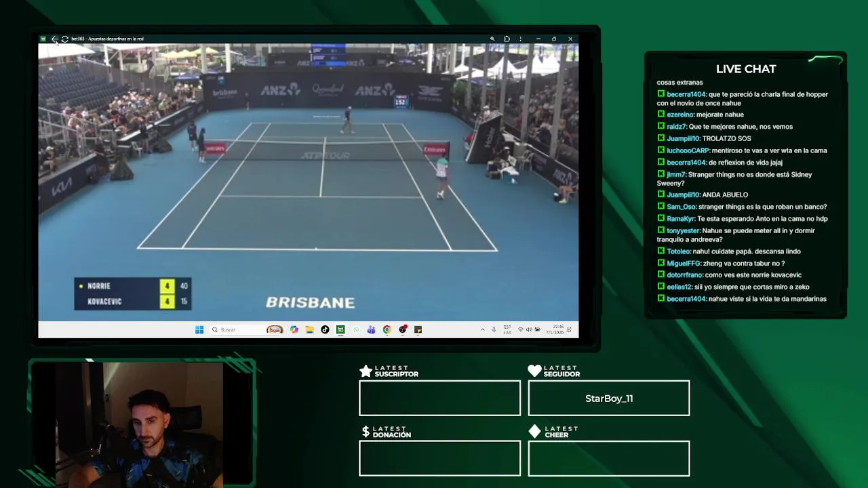Image resolution: width=868 pixels, height=488 pixels.
Task: Open the zoom magnifier in bet365 title bar
Action: 492,39
